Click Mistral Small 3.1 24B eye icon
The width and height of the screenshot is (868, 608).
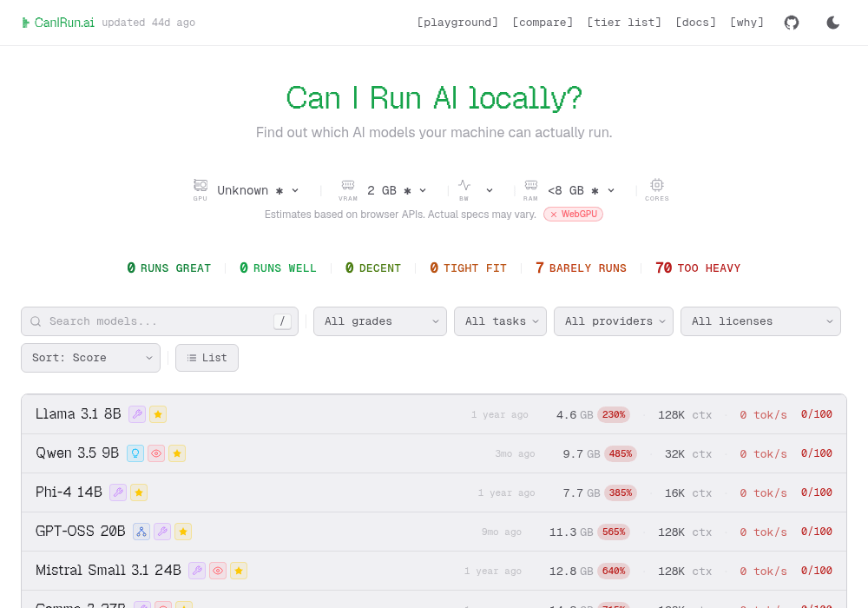tap(218, 571)
